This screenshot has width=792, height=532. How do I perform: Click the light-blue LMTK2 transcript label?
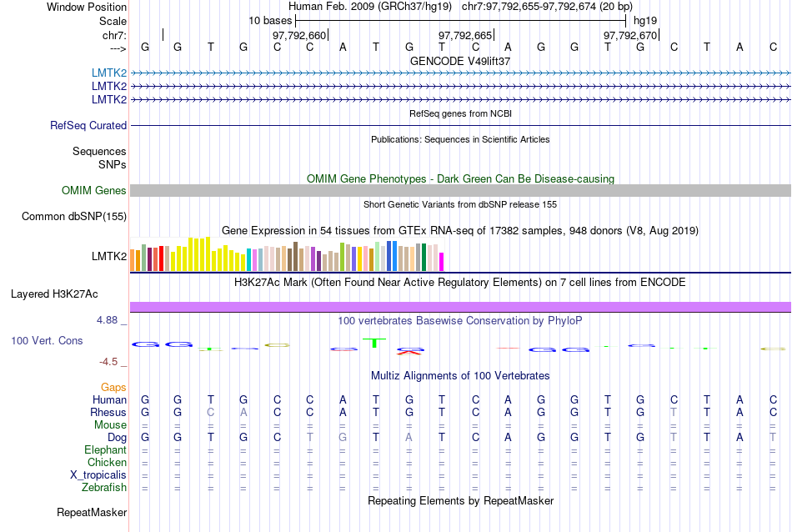108,73
